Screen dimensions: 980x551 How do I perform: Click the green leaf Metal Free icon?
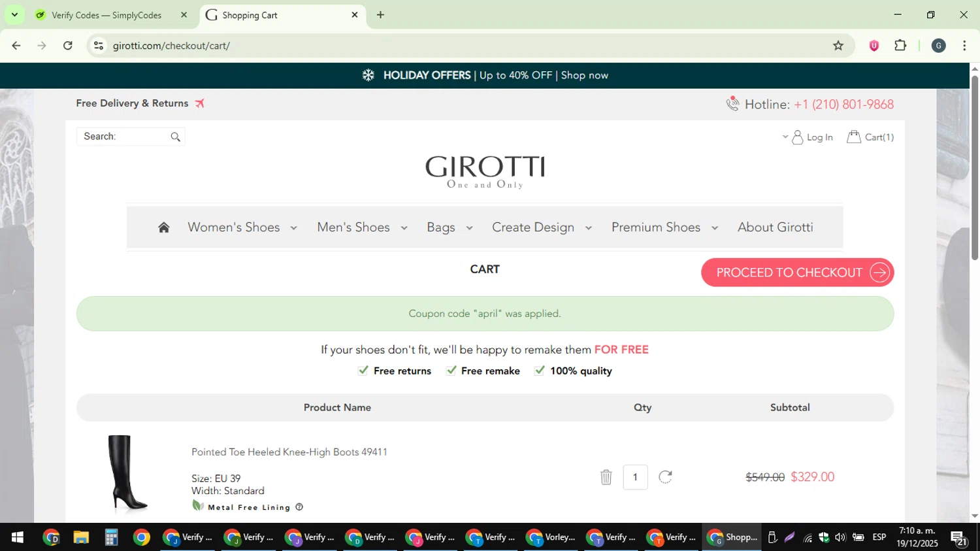198,505
